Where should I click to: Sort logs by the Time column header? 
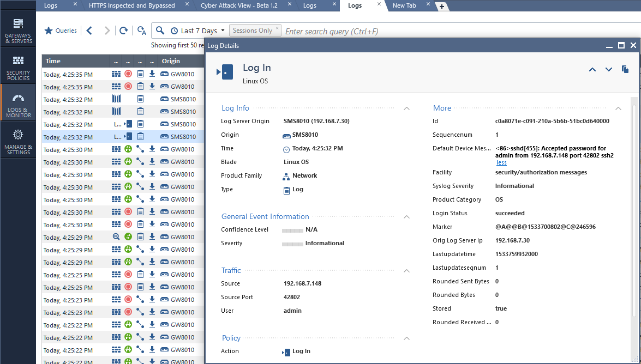click(76, 61)
